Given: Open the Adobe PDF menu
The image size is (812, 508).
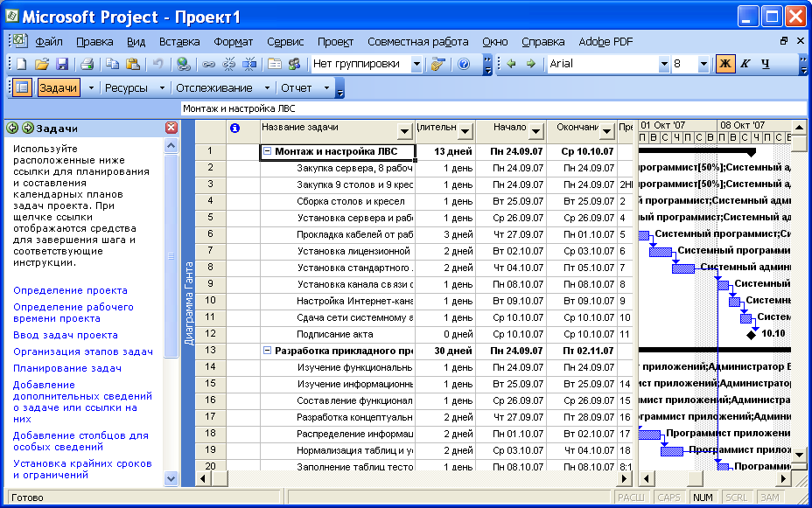Looking at the screenshot, I should [605, 42].
